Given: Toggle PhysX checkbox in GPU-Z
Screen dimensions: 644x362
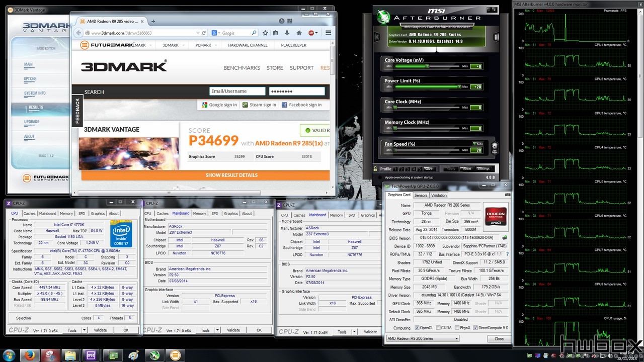Looking at the screenshot, I should point(456,328).
